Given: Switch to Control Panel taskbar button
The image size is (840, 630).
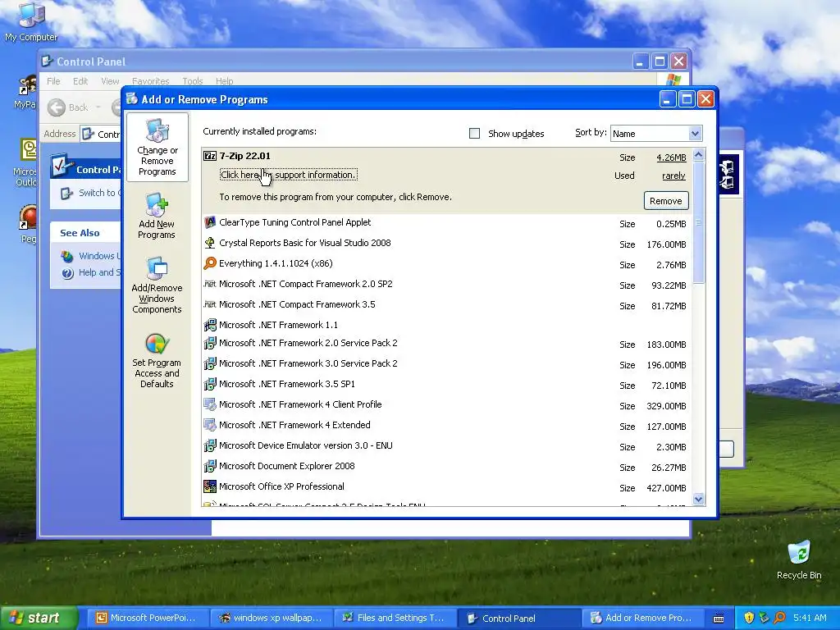Looking at the screenshot, I should point(519,618).
